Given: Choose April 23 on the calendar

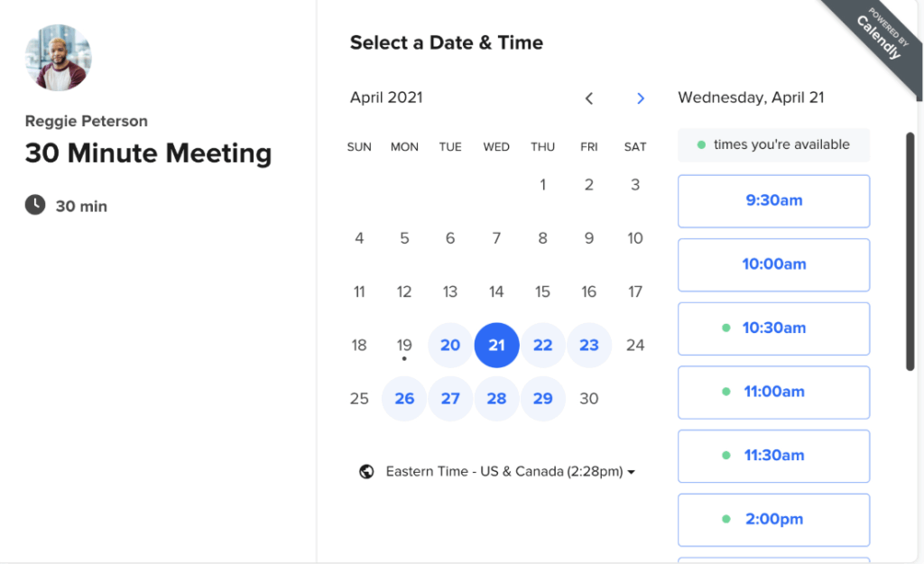Looking at the screenshot, I should (589, 345).
